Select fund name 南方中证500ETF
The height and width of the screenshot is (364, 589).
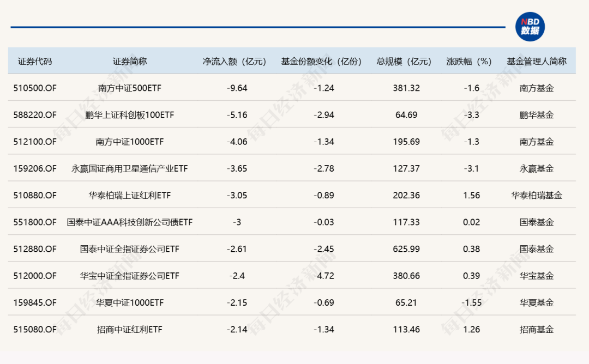click(x=130, y=88)
